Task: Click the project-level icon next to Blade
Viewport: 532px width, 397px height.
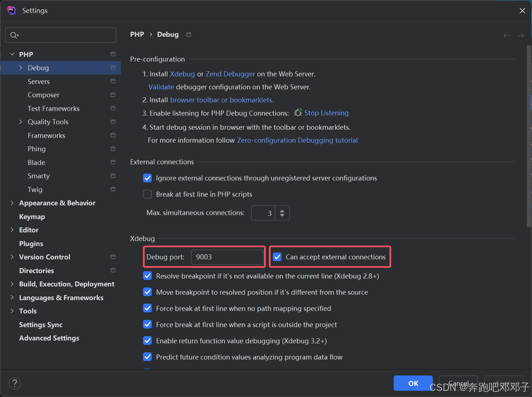Action: (113, 162)
